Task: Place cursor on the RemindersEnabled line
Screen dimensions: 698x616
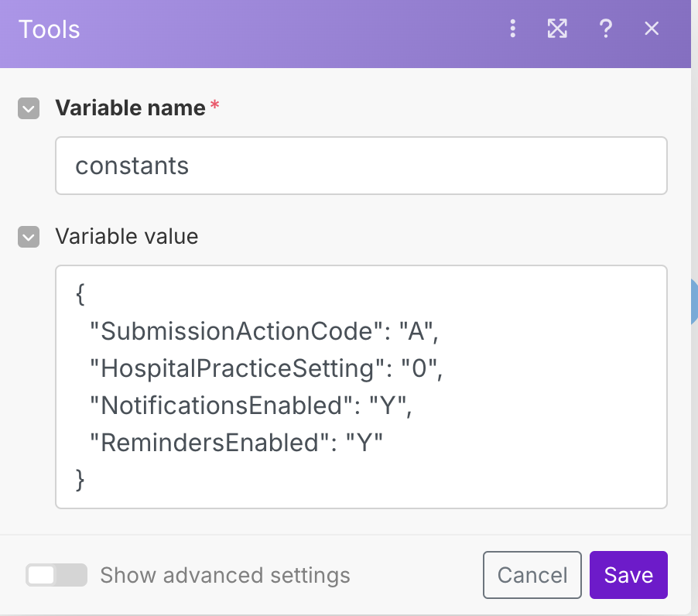Action: point(237,443)
